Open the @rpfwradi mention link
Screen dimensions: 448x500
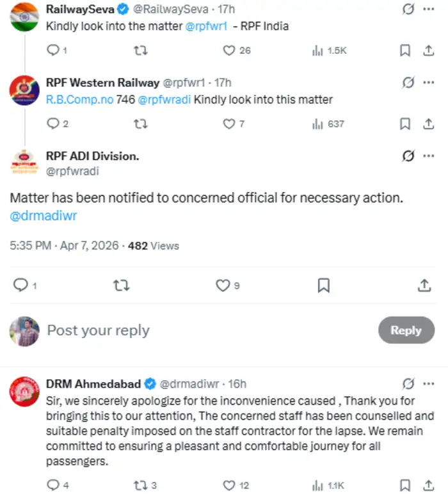pos(164,99)
